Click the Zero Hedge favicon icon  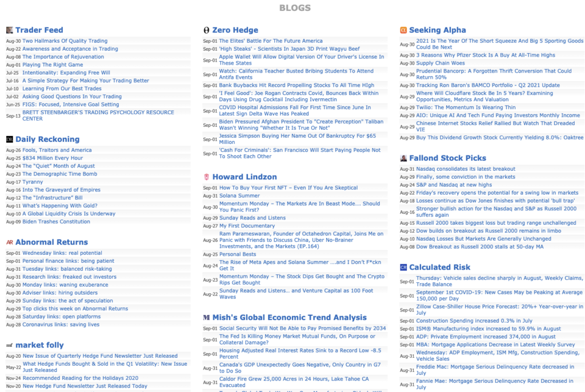pyautogui.click(x=206, y=30)
